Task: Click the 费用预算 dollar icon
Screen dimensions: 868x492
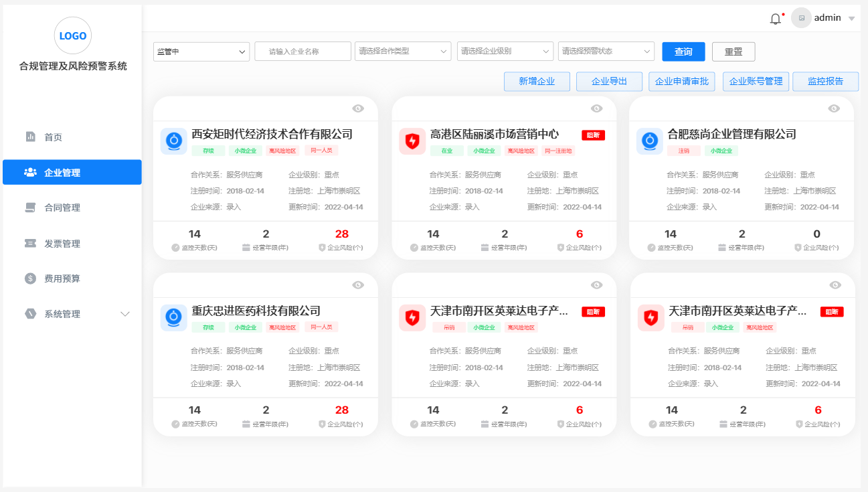Action: 30,278
